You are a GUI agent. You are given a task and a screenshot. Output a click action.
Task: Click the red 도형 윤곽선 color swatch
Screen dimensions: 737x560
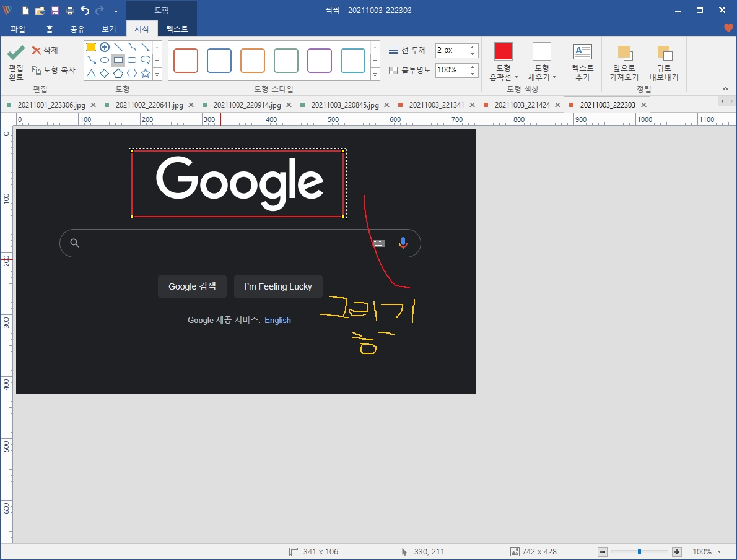pos(504,51)
